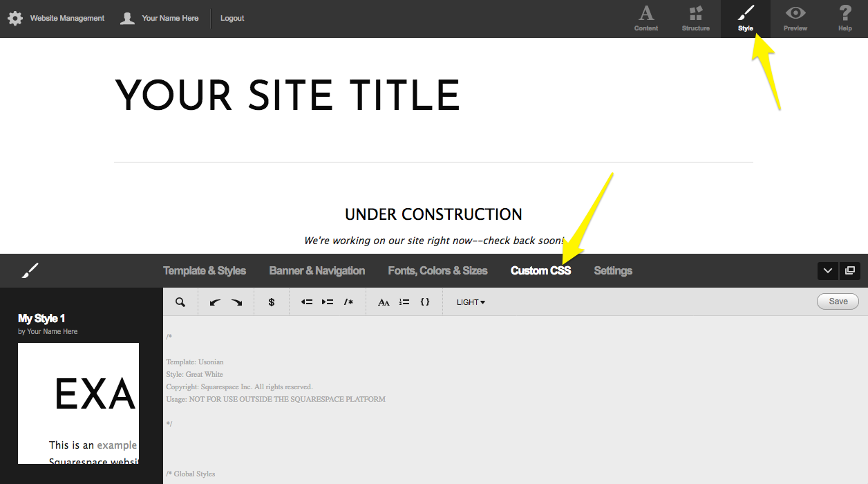Open the Fonts, Colors & Sizes tab

[437, 271]
